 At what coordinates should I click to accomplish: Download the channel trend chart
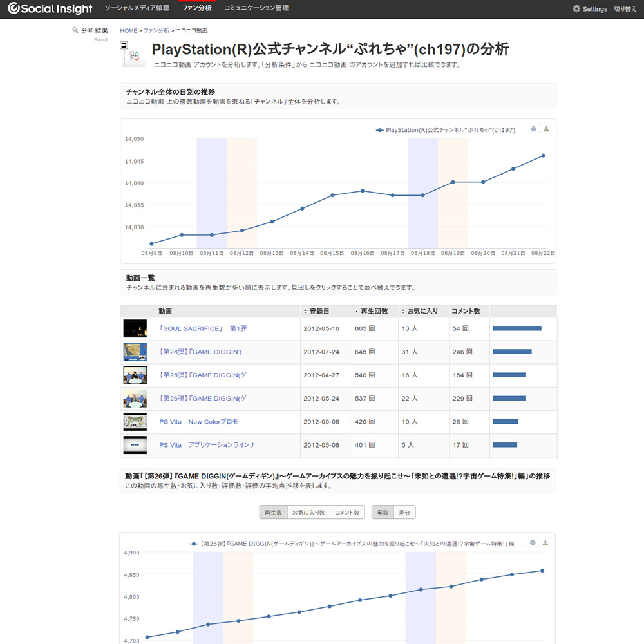pos(546,129)
